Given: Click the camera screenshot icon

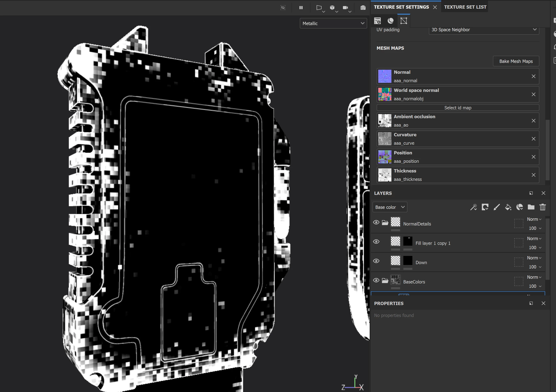Looking at the screenshot, I should coord(363,8).
